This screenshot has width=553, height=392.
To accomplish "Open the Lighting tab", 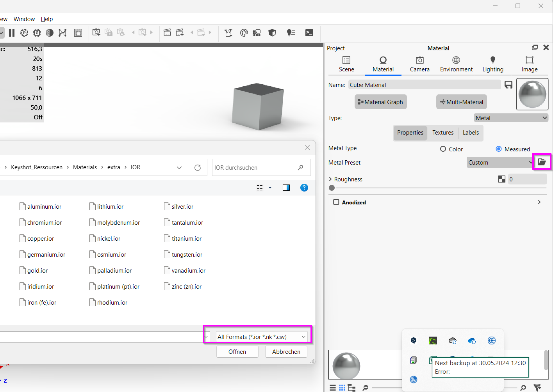I will tap(493, 64).
